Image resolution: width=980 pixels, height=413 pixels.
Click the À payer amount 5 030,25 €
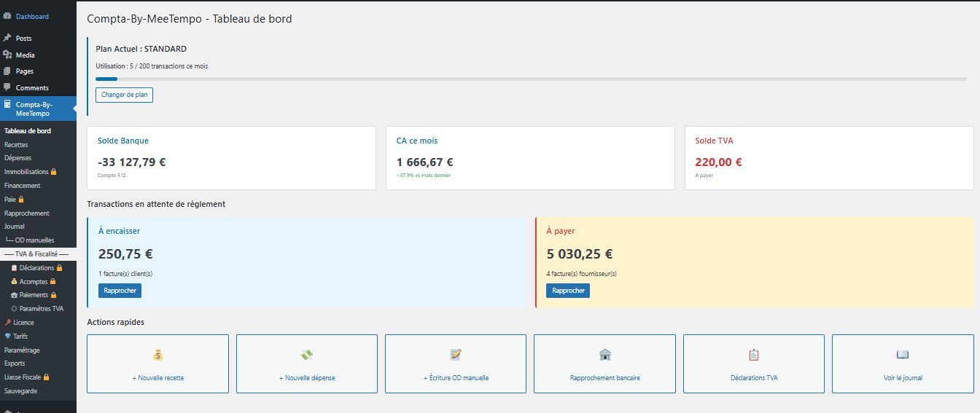[580, 254]
